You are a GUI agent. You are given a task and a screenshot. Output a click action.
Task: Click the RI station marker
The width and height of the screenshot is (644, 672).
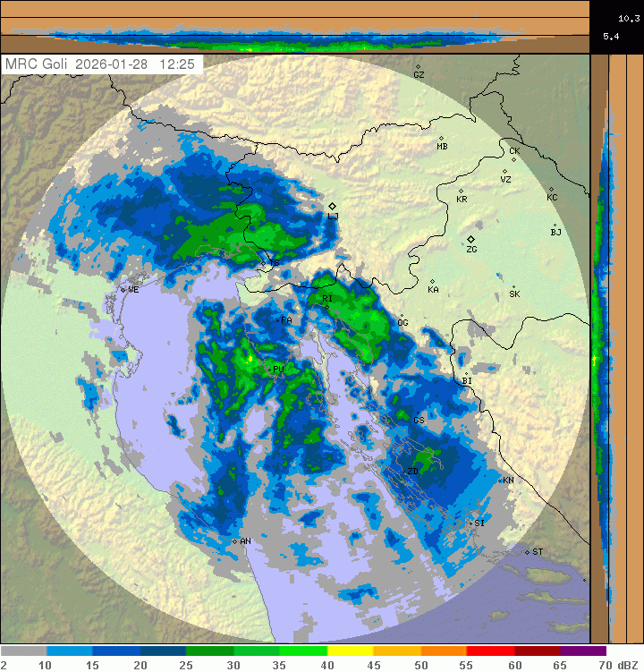point(326,307)
